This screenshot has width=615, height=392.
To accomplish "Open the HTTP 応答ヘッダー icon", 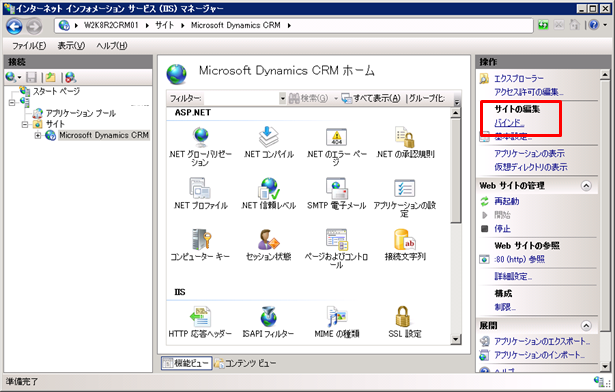I will tap(200, 323).
